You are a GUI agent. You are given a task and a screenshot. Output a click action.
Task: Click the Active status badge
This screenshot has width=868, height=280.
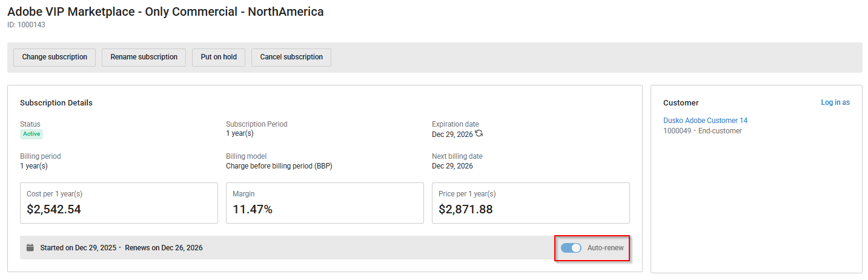coord(31,134)
